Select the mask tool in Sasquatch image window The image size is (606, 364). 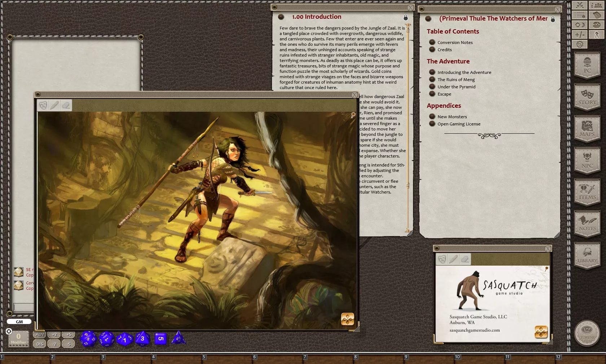[x=442, y=259]
